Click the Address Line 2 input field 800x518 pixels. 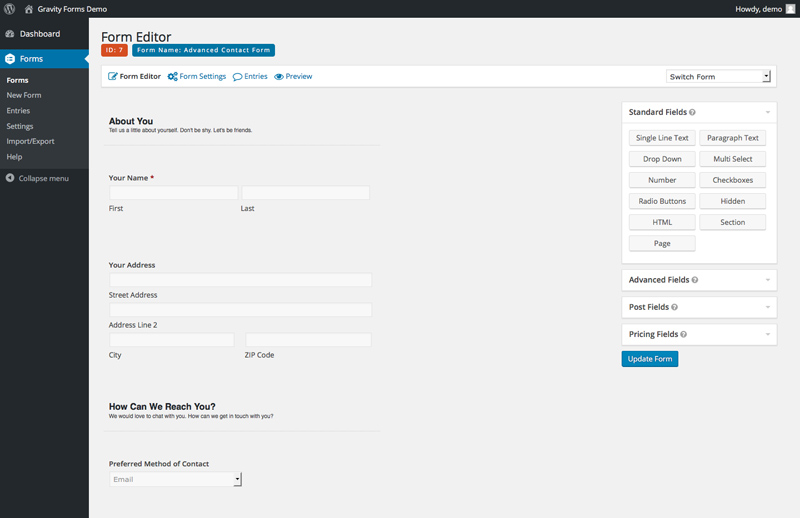pyautogui.click(x=240, y=310)
